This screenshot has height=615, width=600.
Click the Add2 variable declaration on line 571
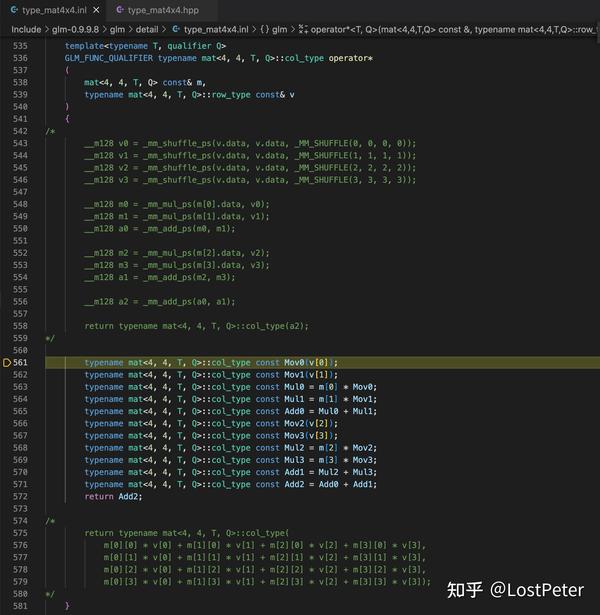pyautogui.click(x=294, y=484)
